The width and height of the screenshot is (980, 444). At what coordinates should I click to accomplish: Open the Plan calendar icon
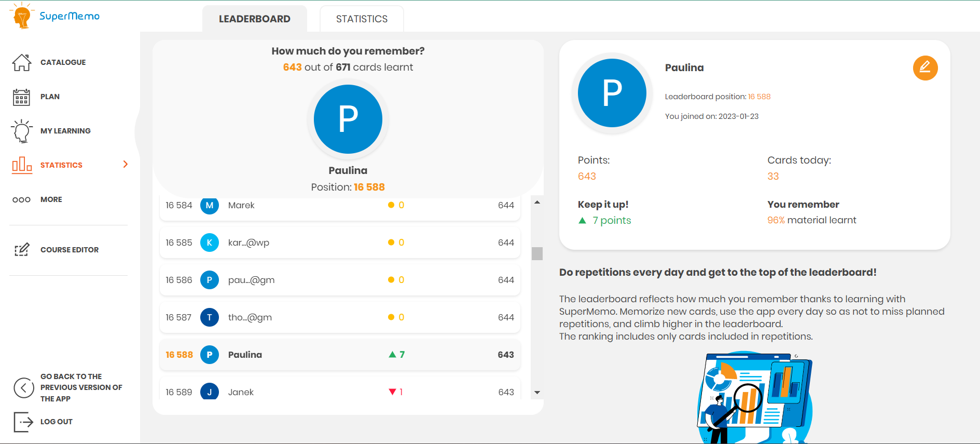point(21,97)
